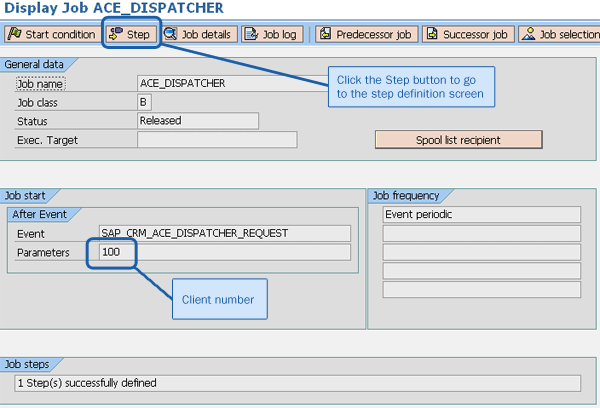Go to Successor job label

[475, 34]
